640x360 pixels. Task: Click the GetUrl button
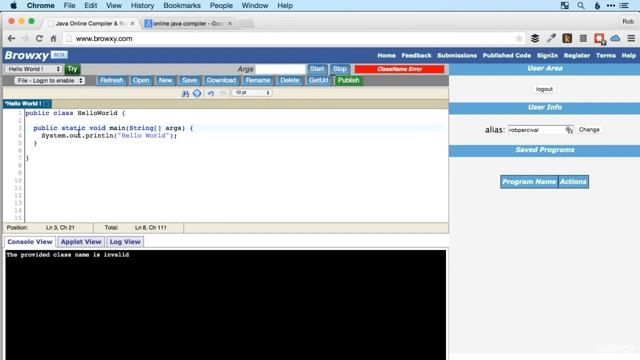(318, 80)
